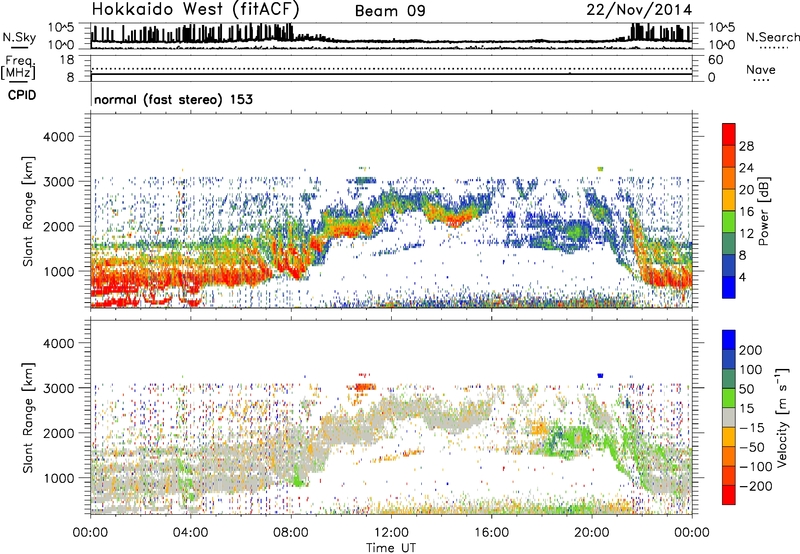
Task: Click the '1000' tick in the velocity panel
Action: coord(58,478)
